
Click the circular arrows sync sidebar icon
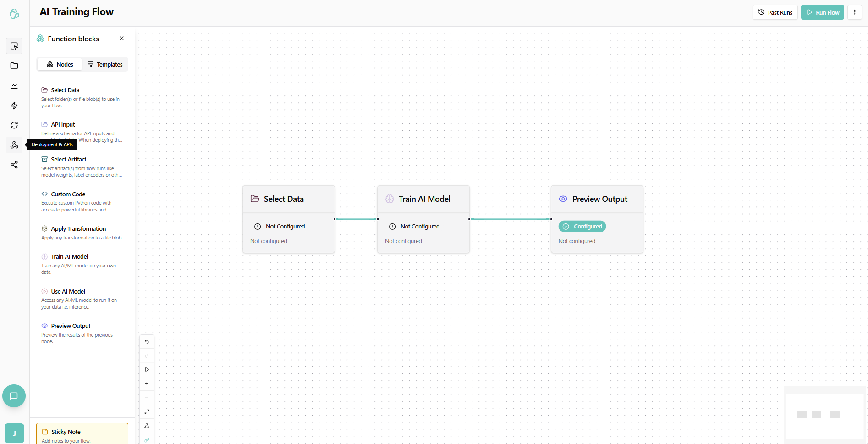tap(14, 125)
